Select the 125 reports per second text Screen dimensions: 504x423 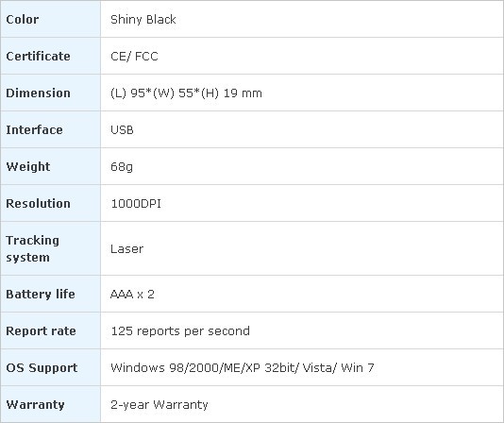[180, 331]
